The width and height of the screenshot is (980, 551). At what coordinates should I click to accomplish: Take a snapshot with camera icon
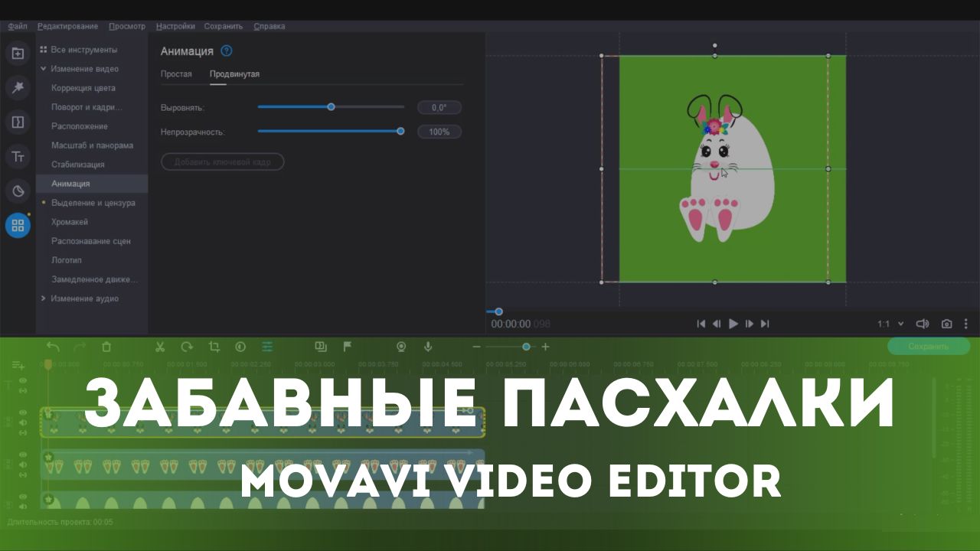[x=946, y=324]
